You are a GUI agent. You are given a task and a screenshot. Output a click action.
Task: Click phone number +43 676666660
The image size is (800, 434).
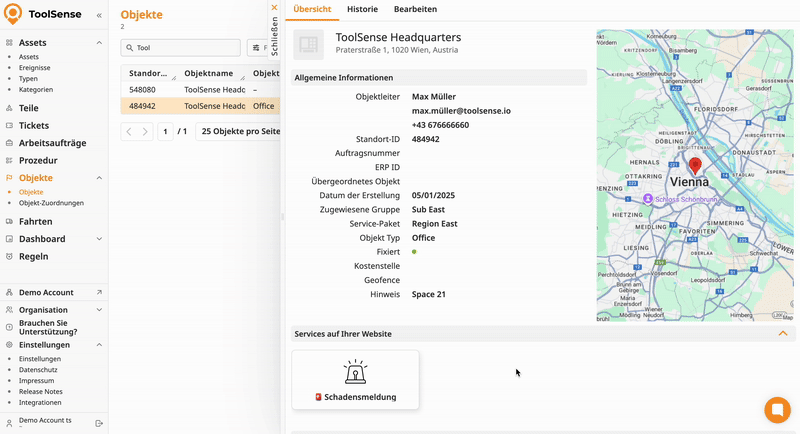440,125
